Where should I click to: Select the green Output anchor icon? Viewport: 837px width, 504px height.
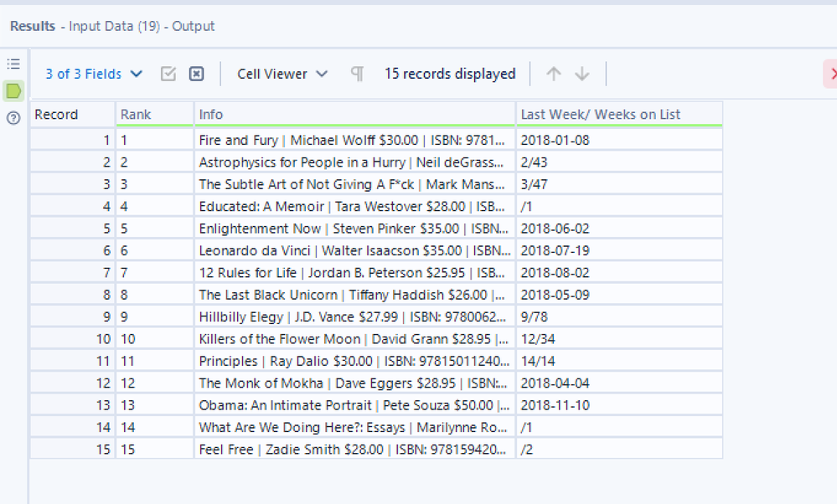click(x=13, y=90)
